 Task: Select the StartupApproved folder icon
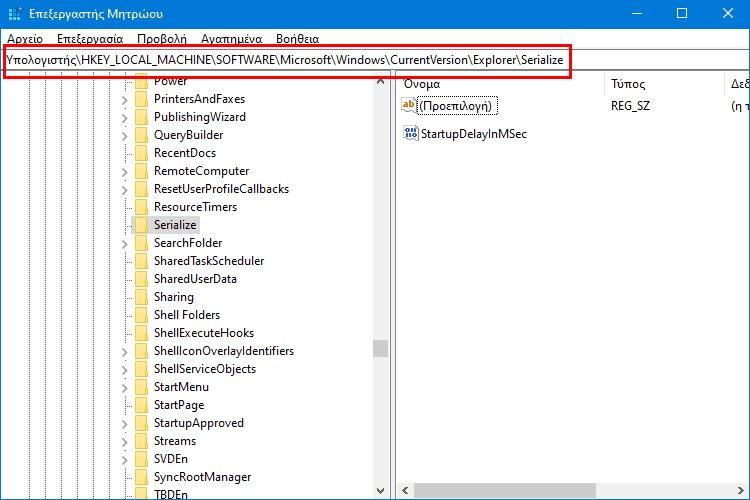pos(141,423)
